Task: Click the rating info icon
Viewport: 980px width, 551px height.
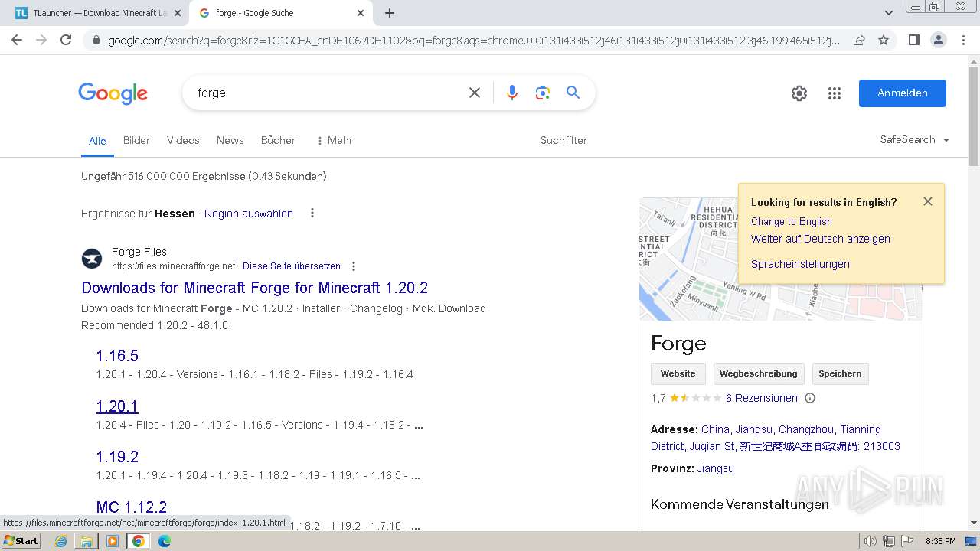Action: pos(810,398)
